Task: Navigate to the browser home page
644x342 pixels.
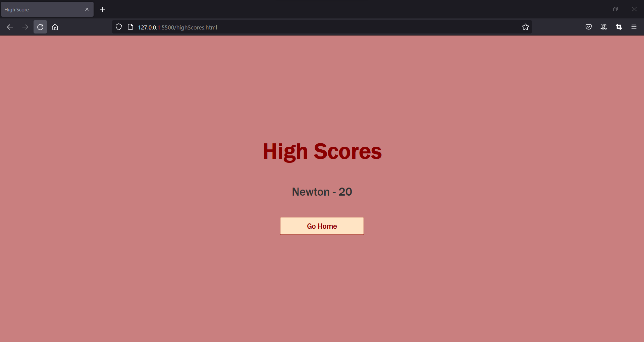Action: 55,27
